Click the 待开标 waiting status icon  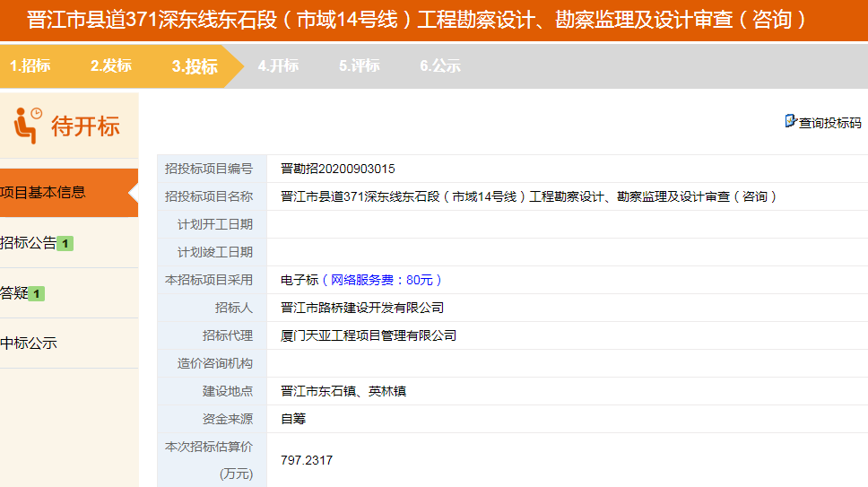[28, 126]
